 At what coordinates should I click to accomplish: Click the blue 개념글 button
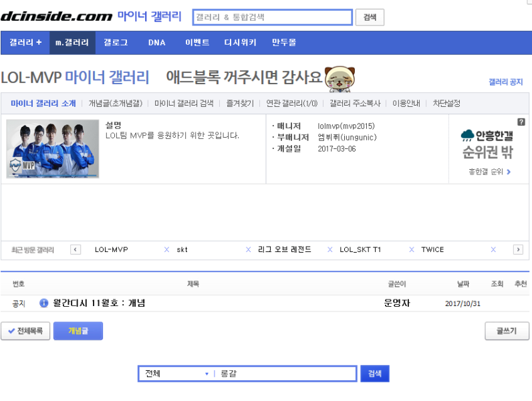click(x=78, y=331)
